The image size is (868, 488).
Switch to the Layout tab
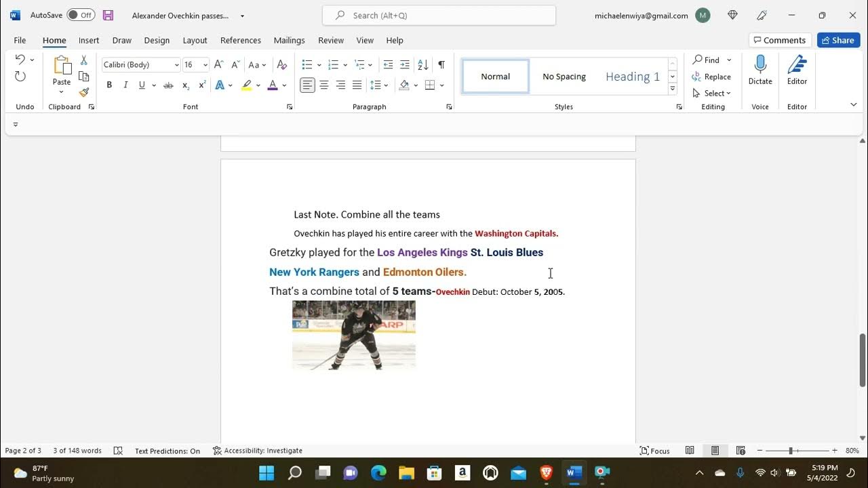195,40
